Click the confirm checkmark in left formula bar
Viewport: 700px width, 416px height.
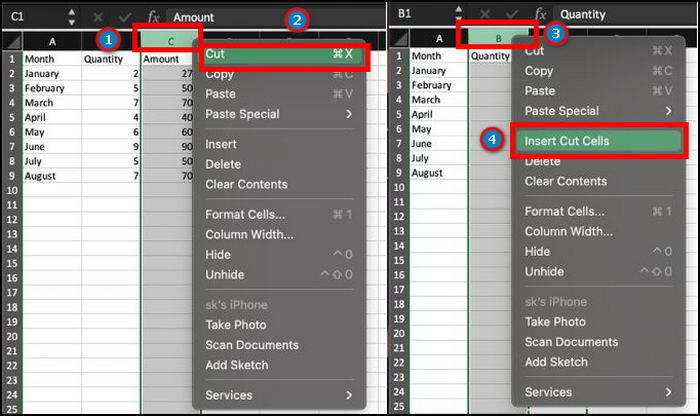[x=125, y=17]
